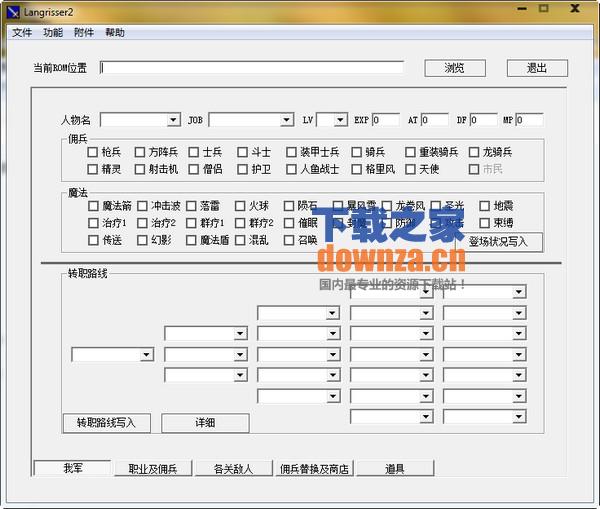
Task: Open the LV dropdown
Action: pyautogui.click(x=332, y=120)
